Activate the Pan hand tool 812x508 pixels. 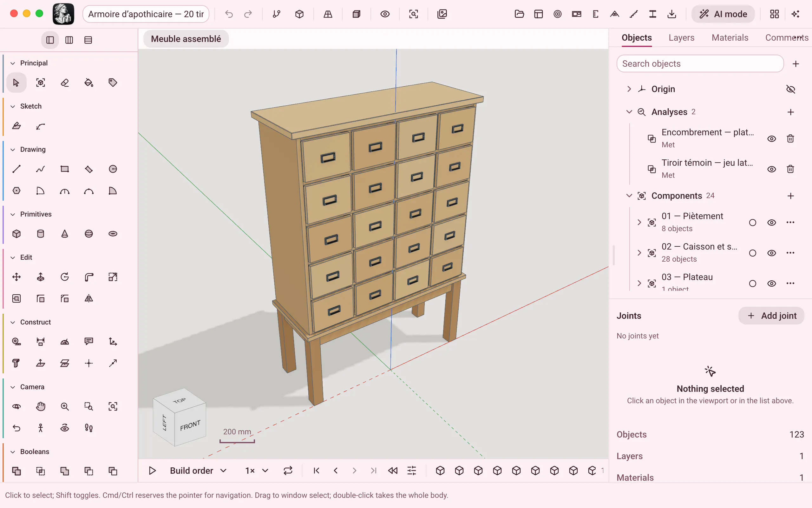(40, 406)
